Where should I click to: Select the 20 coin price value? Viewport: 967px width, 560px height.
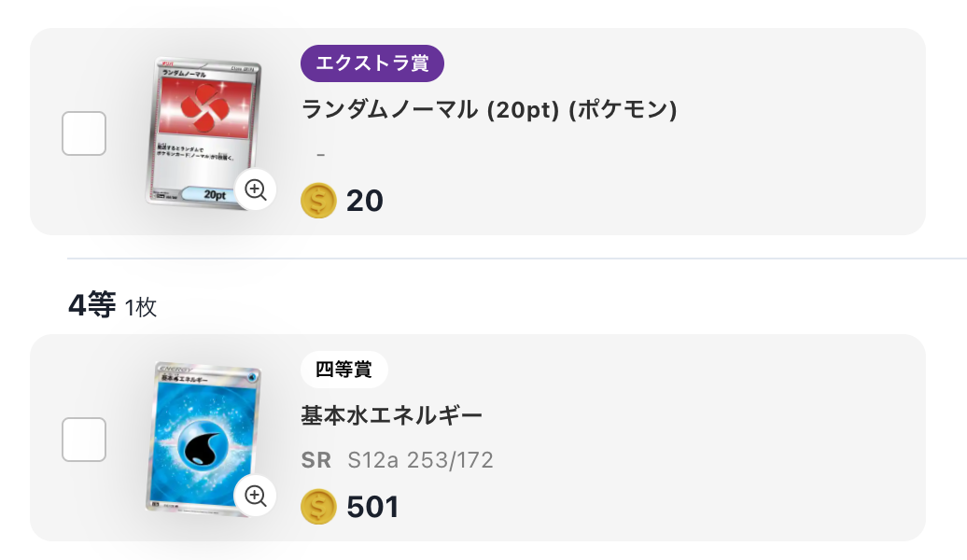[366, 200]
